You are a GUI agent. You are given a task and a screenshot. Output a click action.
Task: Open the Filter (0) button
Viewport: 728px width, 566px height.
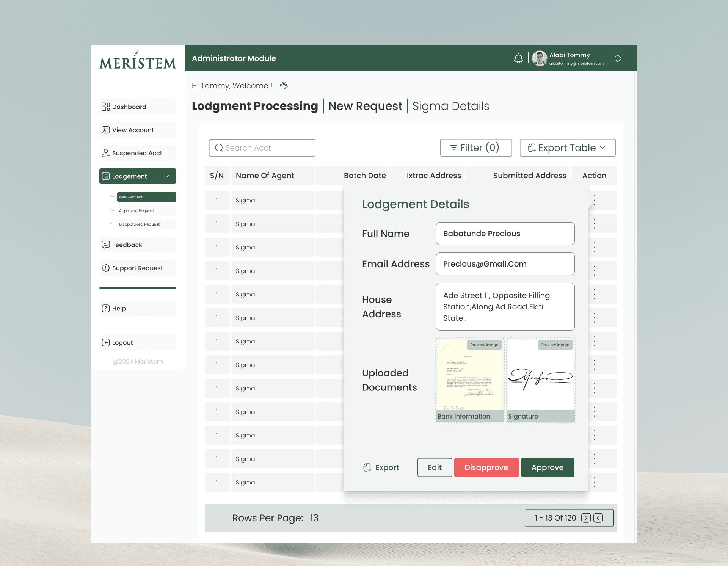(x=476, y=148)
